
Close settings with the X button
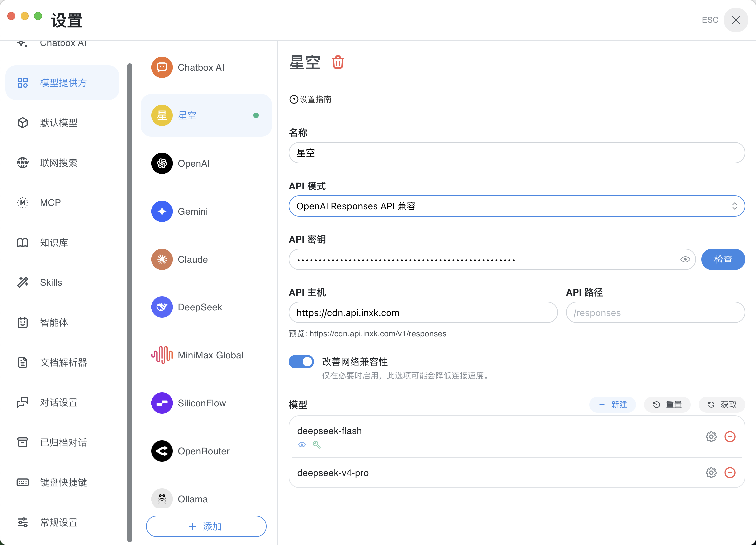736,20
